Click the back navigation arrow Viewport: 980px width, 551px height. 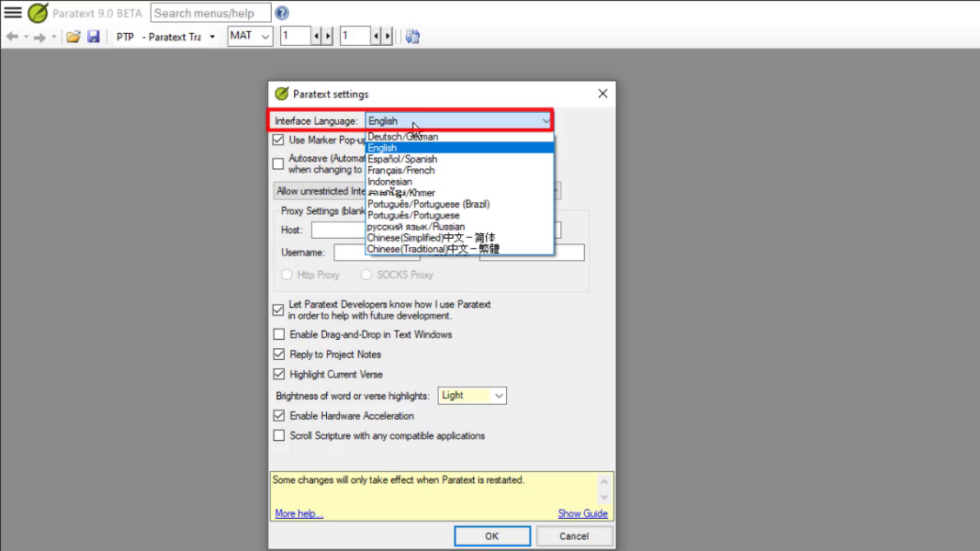tap(12, 37)
